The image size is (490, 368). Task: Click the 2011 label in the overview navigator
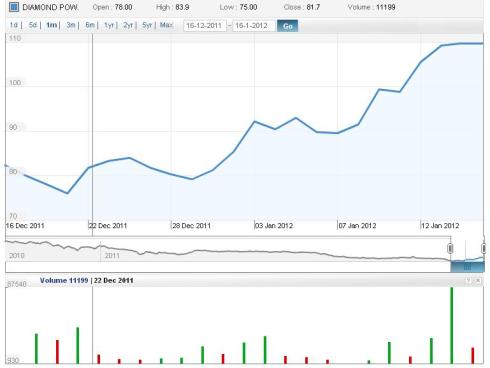(112, 256)
